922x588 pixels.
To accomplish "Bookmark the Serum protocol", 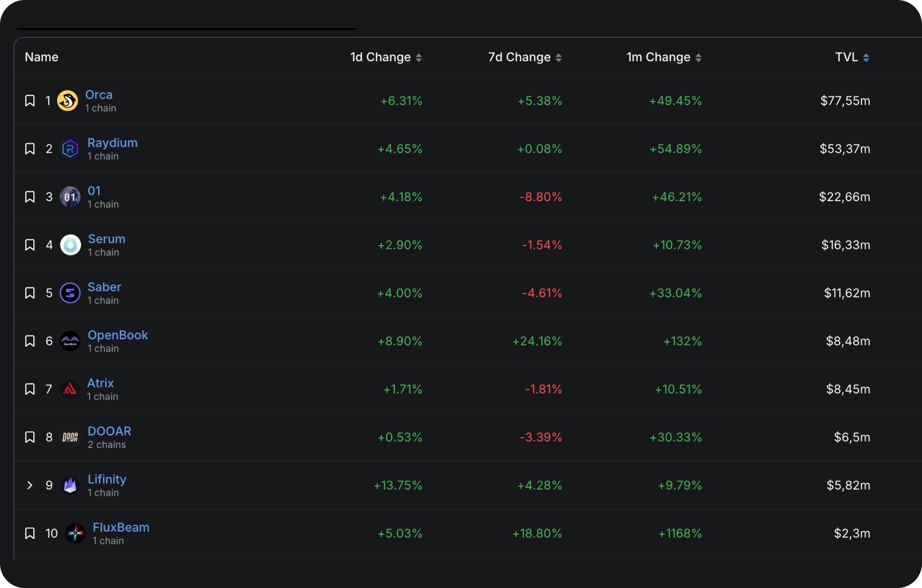I will tap(30, 245).
